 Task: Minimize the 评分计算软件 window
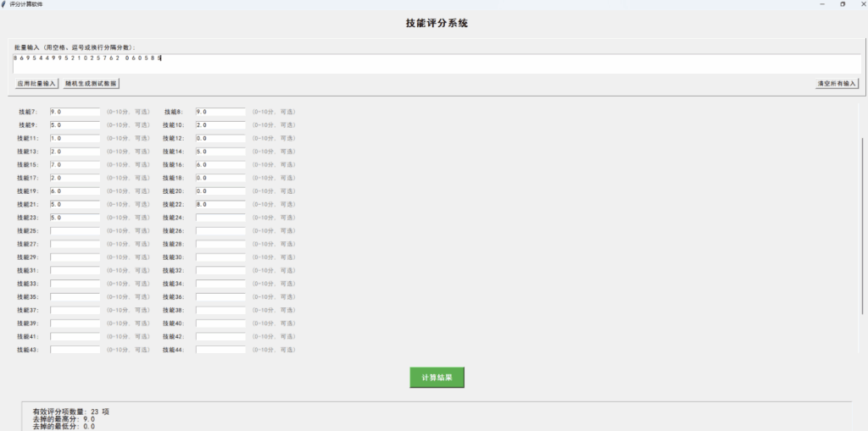822,4
